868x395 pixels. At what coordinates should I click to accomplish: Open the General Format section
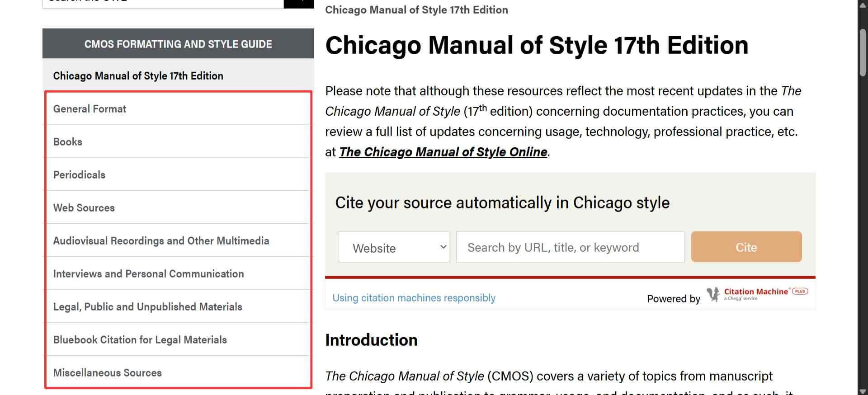tap(90, 109)
